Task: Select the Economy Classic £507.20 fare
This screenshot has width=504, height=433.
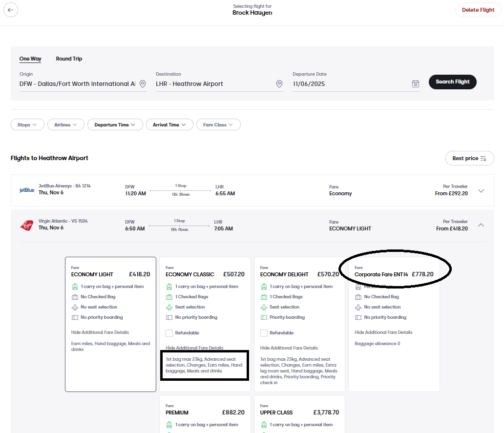Action: [x=205, y=324]
